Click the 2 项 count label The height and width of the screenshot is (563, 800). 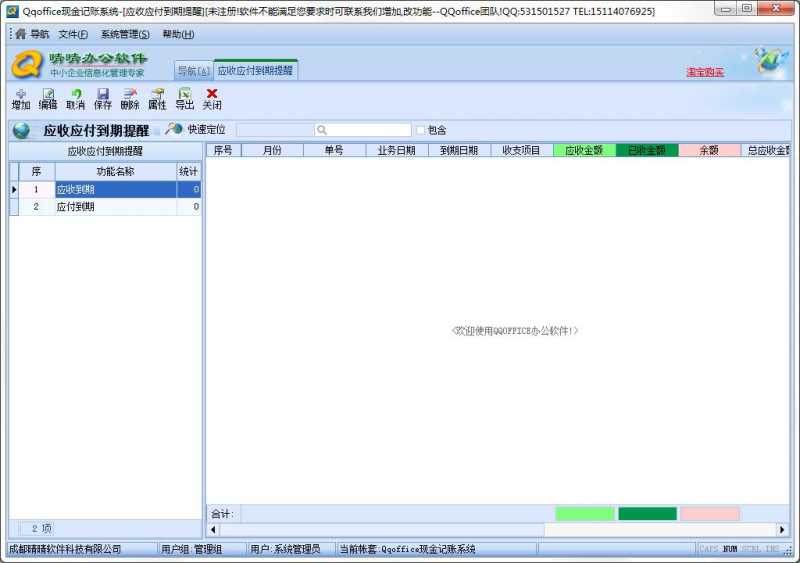pyautogui.click(x=42, y=528)
